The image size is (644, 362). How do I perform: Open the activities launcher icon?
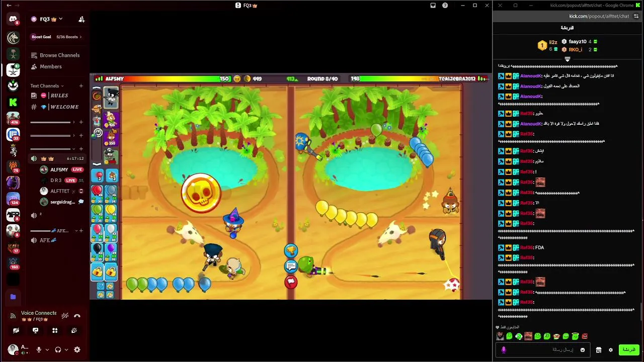(55, 330)
